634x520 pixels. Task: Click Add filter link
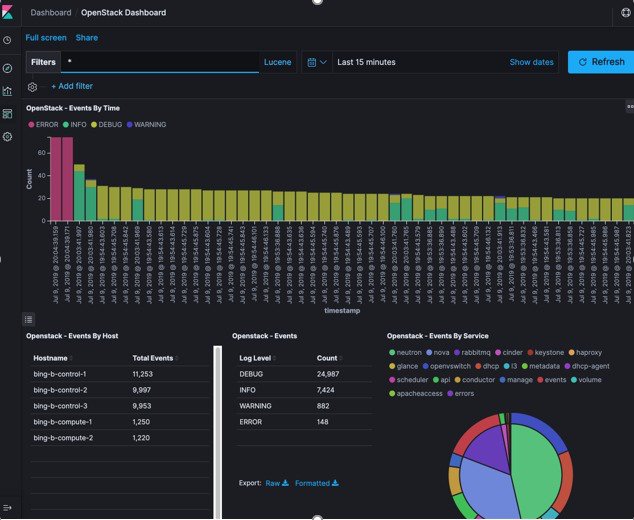(72, 86)
